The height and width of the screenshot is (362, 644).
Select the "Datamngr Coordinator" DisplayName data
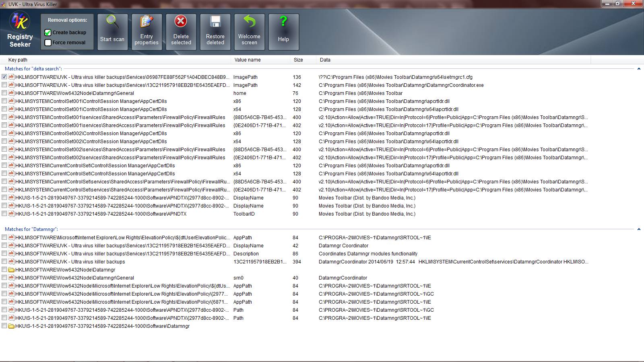point(343,246)
